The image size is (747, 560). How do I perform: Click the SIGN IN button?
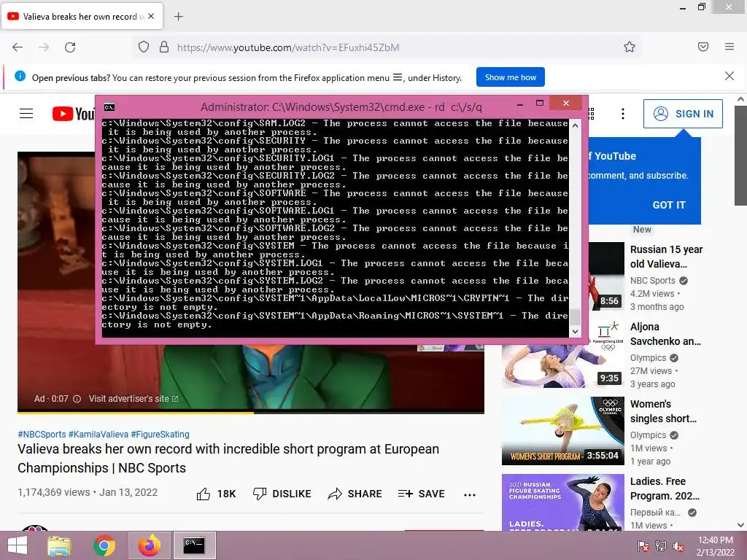coord(683,114)
